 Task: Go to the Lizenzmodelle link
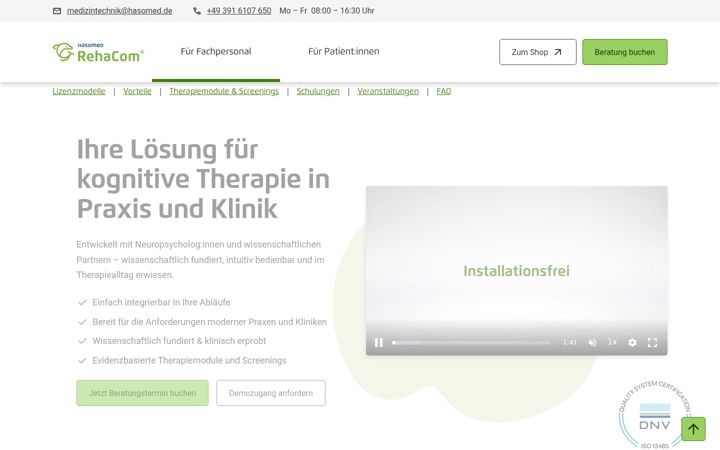pos(79,91)
